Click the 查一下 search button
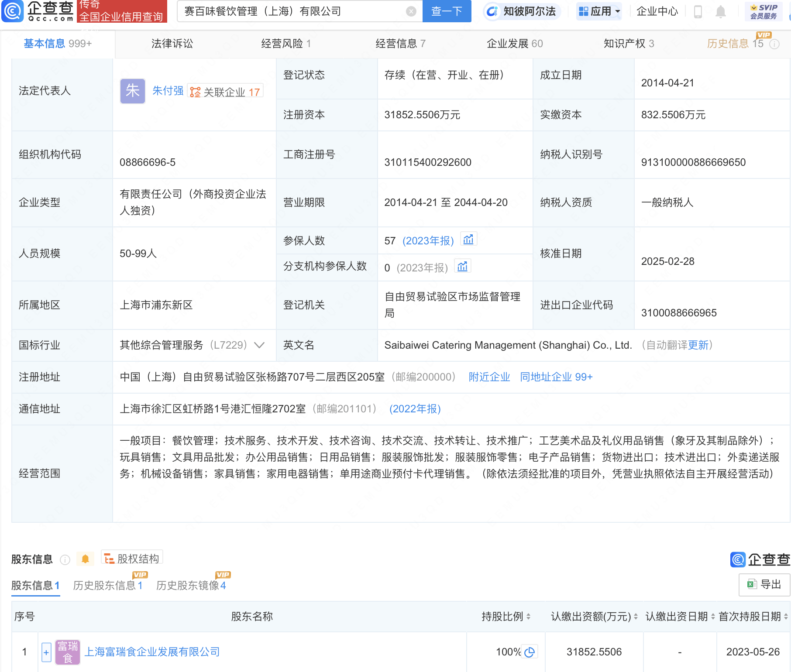The image size is (791, 672). click(447, 11)
